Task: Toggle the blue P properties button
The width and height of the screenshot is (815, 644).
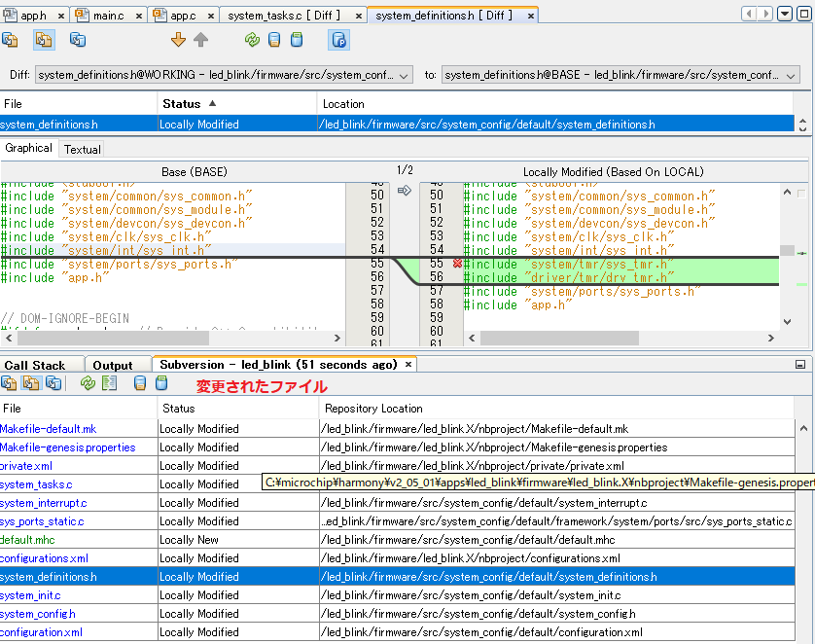Action: pos(338,40)
